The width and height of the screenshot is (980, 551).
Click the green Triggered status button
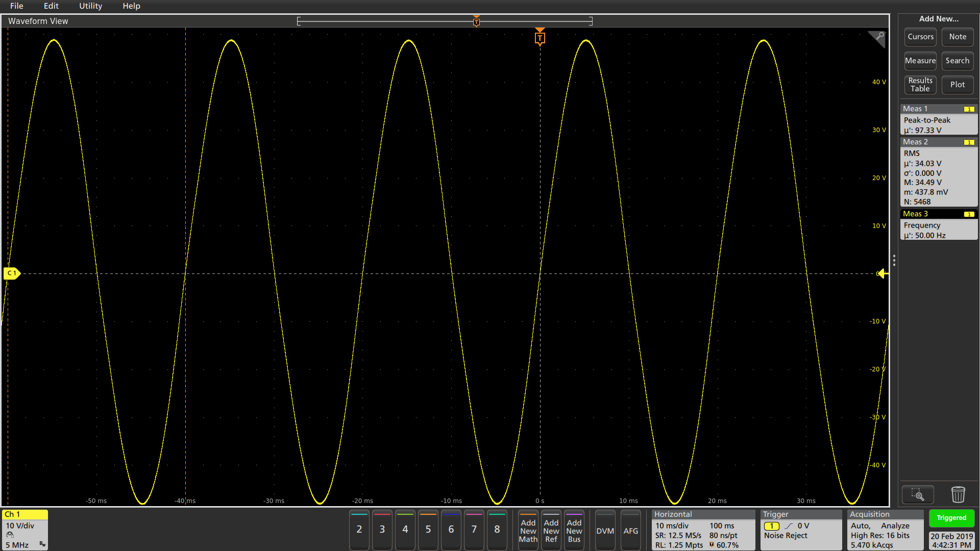click(951, 518)
